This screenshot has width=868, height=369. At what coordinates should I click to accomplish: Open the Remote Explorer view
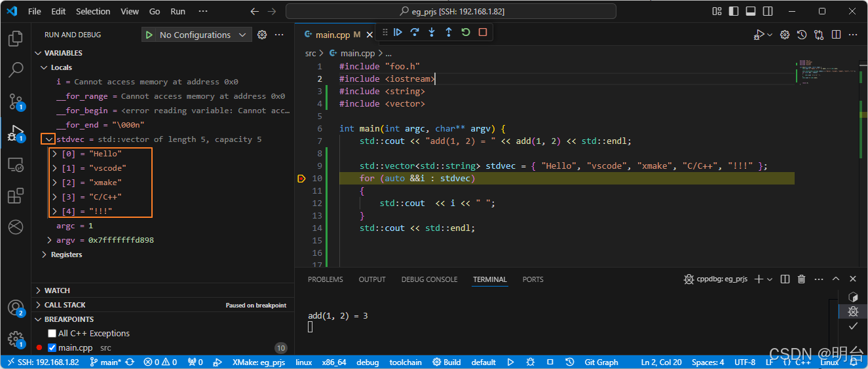click(15, 164)
